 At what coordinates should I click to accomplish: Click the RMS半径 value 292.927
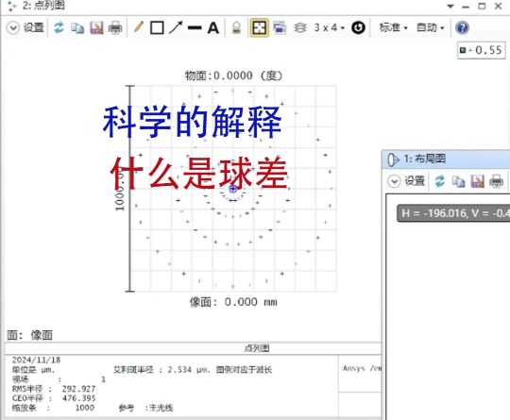78,389
